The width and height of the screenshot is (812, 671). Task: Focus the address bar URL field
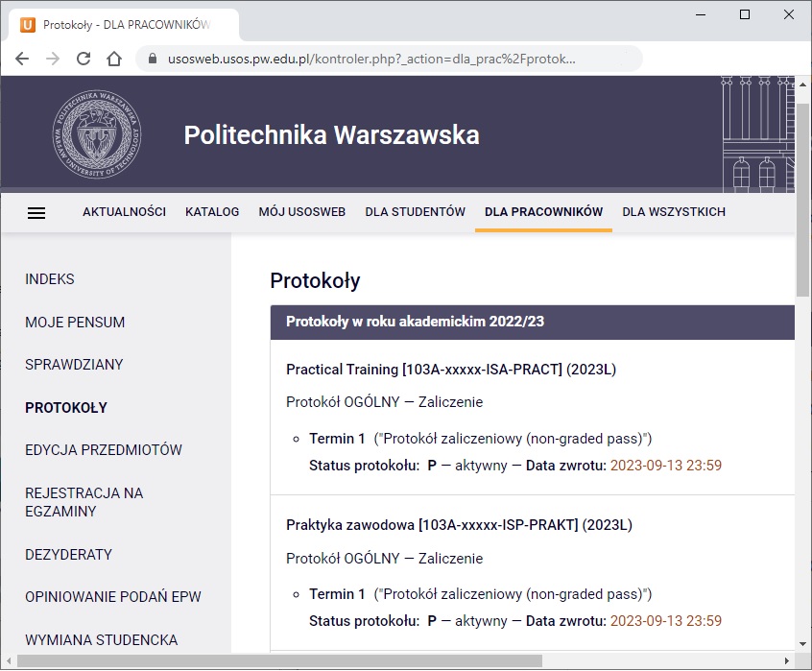coord(389,59)
